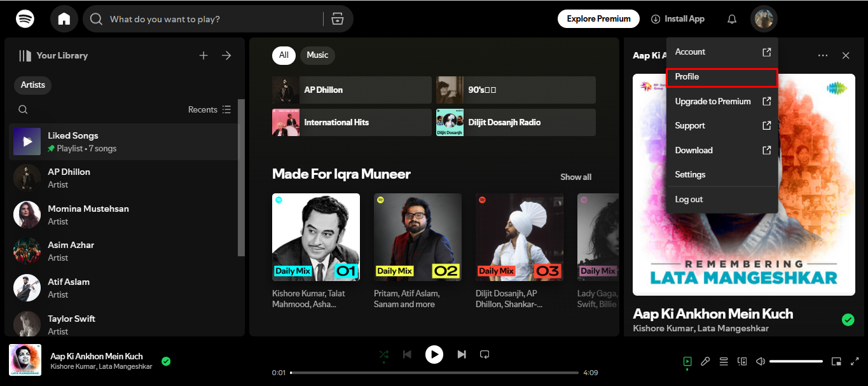Open the Lyrics view with the microphone icon

(705, 361)
